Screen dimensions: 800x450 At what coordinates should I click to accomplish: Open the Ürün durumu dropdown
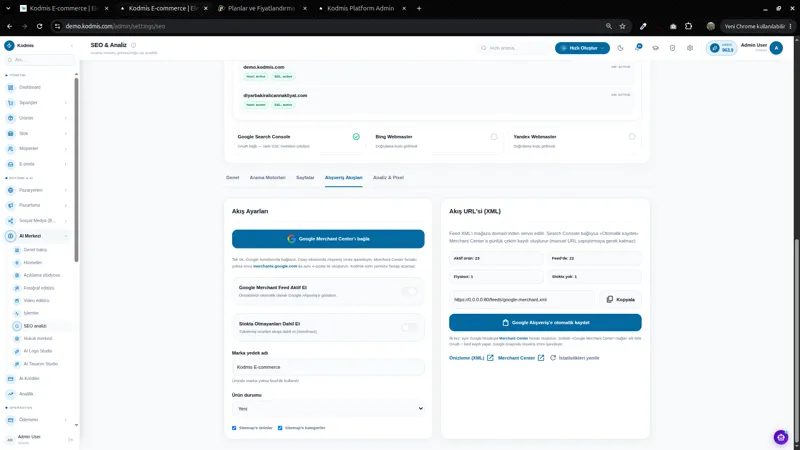click(x=328, y=409)
